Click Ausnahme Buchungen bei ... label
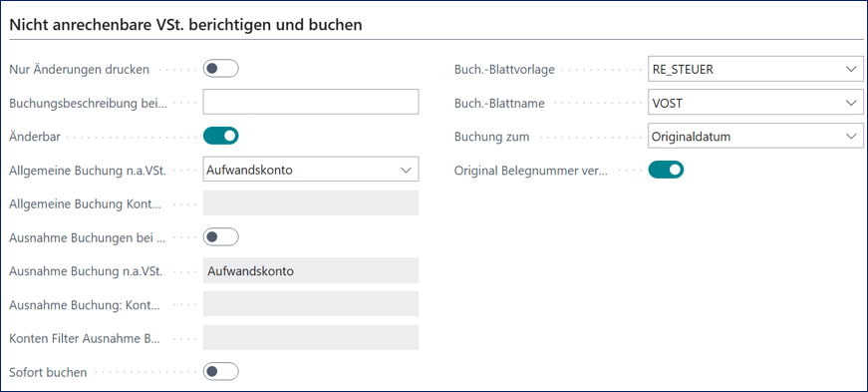Screen dimensions: 868x392 pos(88,237)
